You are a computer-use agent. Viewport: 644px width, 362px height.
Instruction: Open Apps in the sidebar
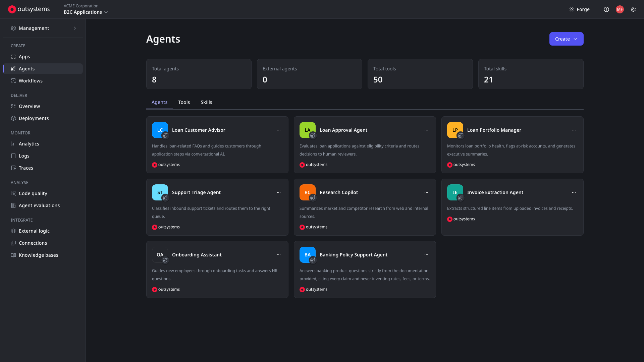43,57
